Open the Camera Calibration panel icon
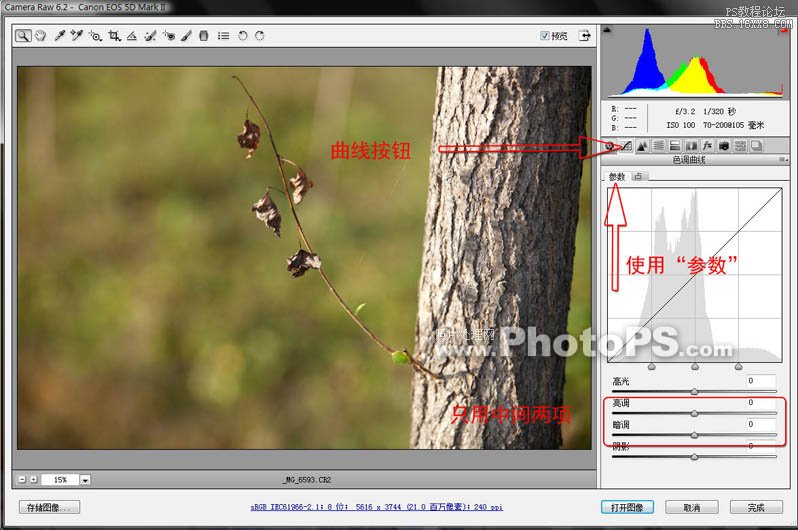798x530 pixels. (724, 146)
